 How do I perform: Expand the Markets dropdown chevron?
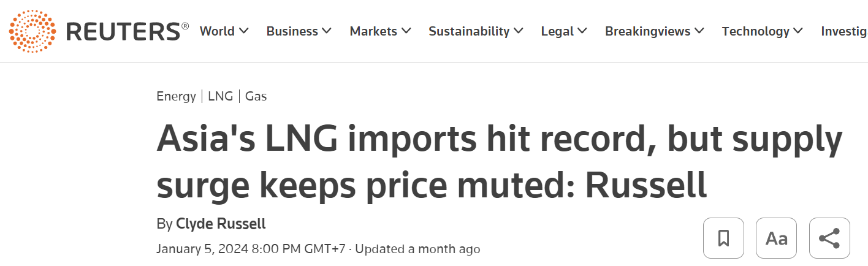pos(406,31)
